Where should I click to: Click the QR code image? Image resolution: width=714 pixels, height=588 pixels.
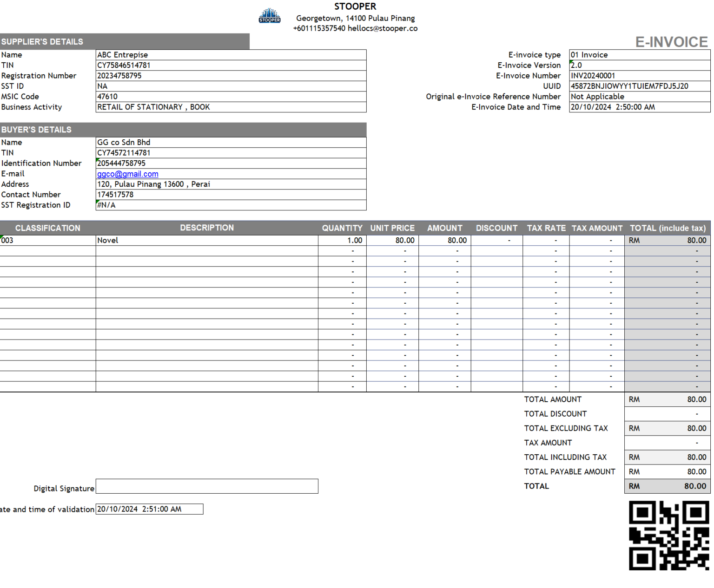click(x=668, y=535)
